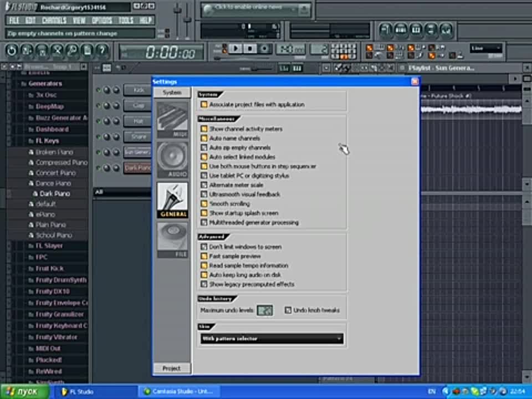Select the GENERAL settings page icon
The width and height of the screenshot is (532, 399).
pos(172,200)
